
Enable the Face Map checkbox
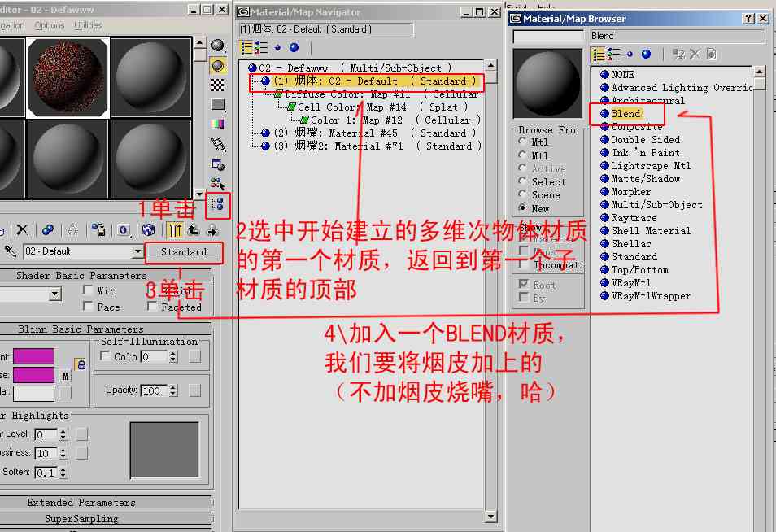tap(88, 307)
